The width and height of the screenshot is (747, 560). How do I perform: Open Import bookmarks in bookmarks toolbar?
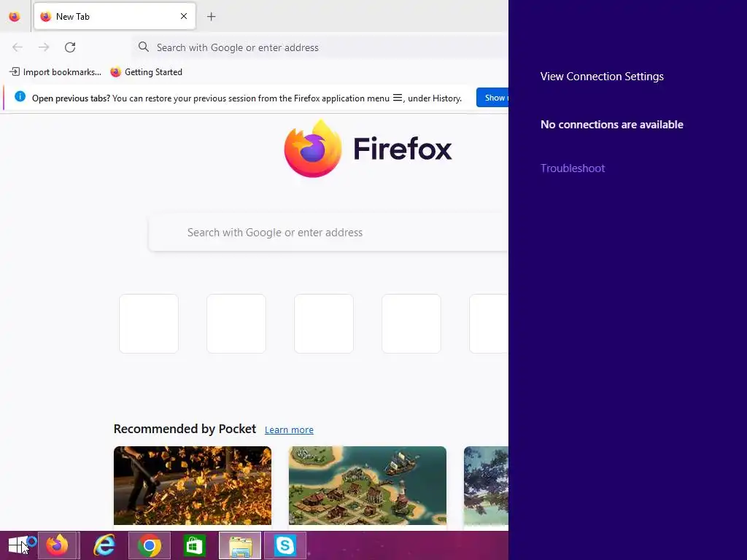click(x=55, y=72)
